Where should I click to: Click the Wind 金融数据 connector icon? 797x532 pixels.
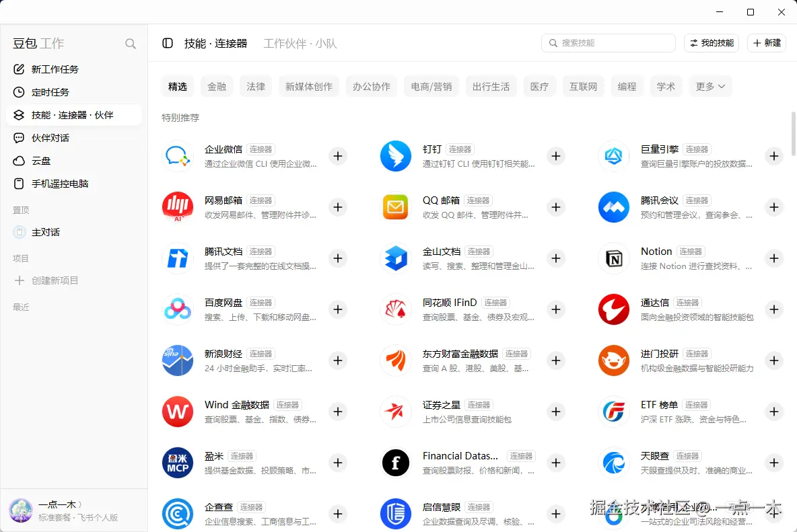pyautogui.click(x=178, y=412)
